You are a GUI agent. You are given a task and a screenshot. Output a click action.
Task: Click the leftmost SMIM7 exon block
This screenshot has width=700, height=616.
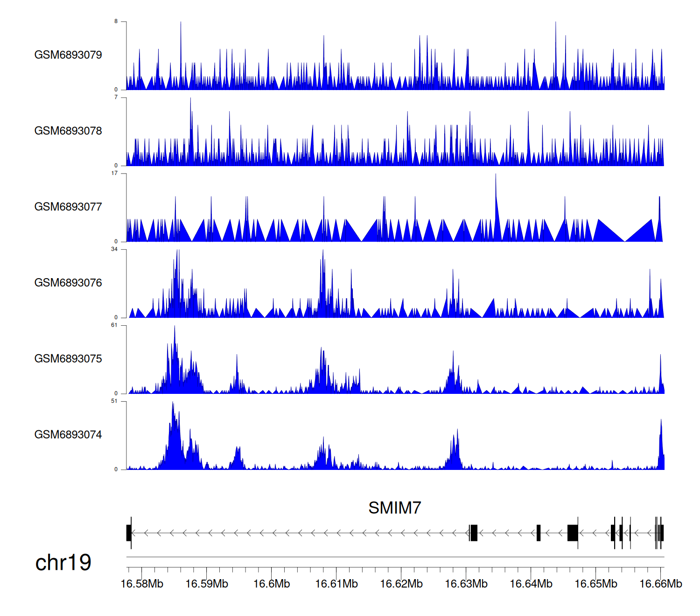tap(129, 533)
